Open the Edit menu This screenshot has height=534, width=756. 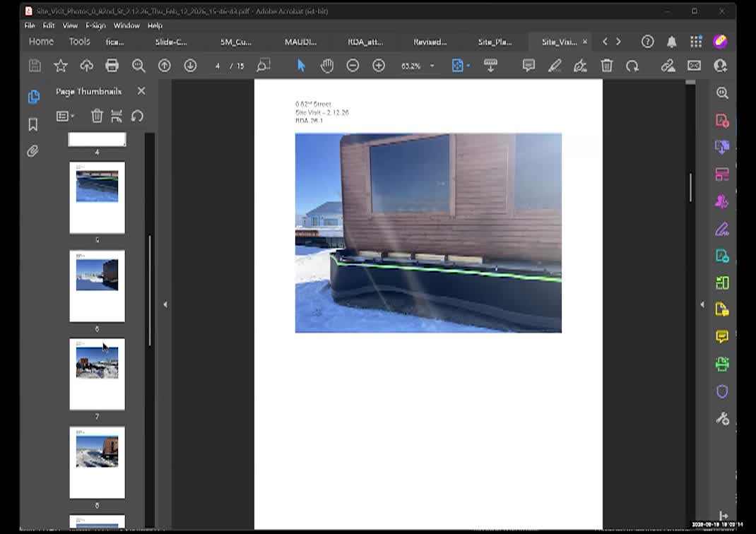tap(49, 25)
